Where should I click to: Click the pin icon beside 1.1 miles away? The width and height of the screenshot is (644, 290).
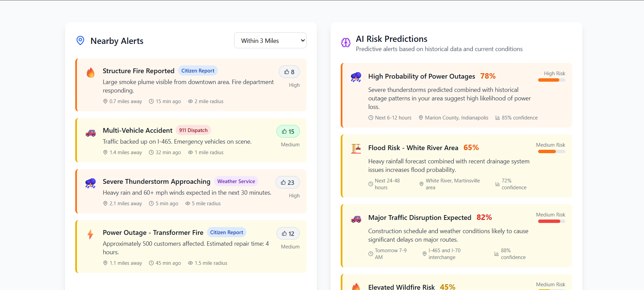(105, 263)
